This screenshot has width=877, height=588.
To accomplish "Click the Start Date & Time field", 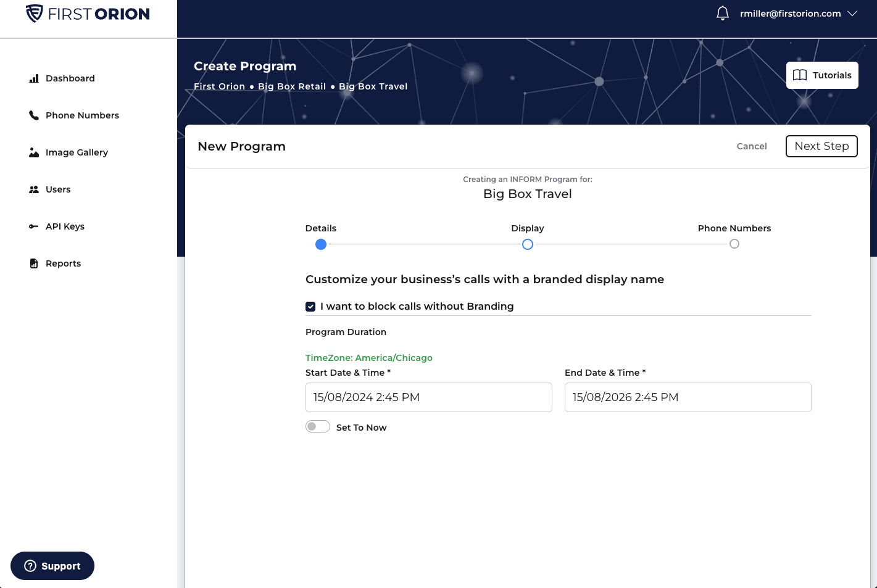I will [x=429, y=397].
